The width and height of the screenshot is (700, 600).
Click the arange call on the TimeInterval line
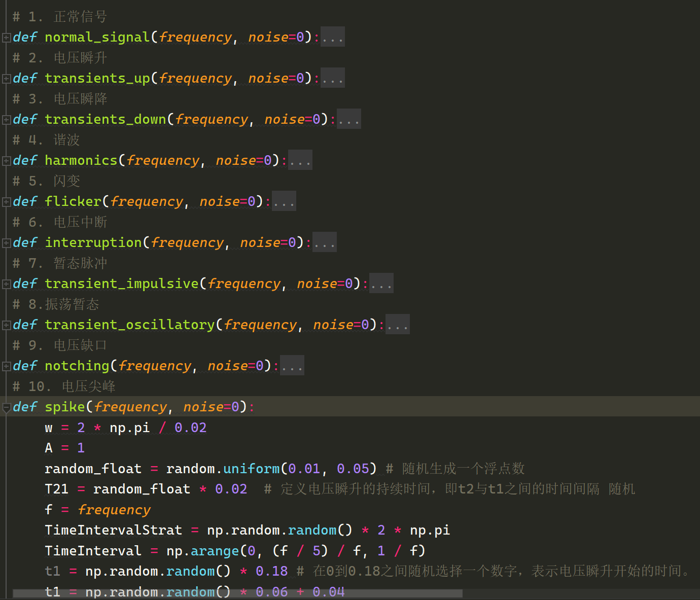click(215, 551)
